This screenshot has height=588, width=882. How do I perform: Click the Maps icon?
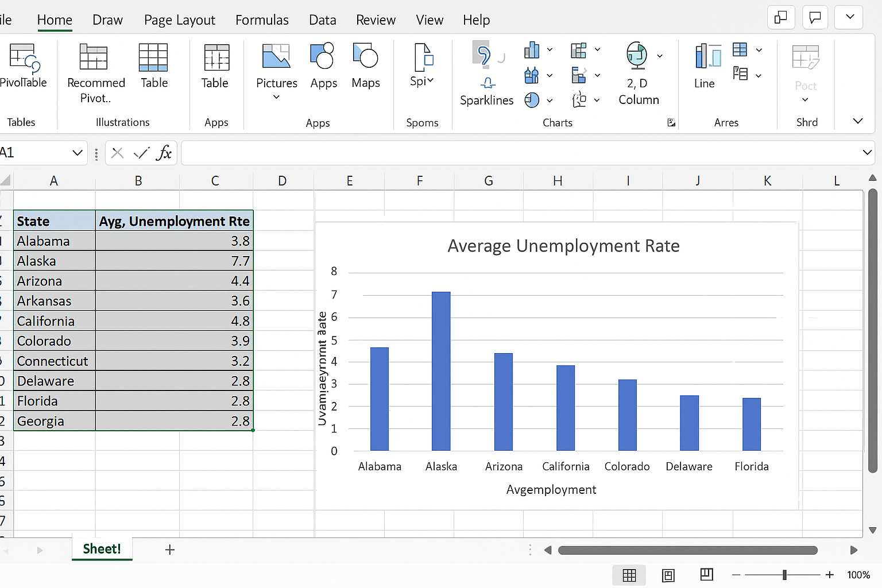click(x=365, y=56)
